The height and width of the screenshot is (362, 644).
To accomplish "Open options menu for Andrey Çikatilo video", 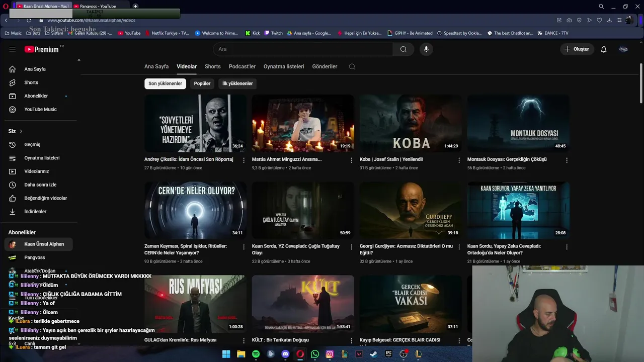I will [x=244, y=160].
